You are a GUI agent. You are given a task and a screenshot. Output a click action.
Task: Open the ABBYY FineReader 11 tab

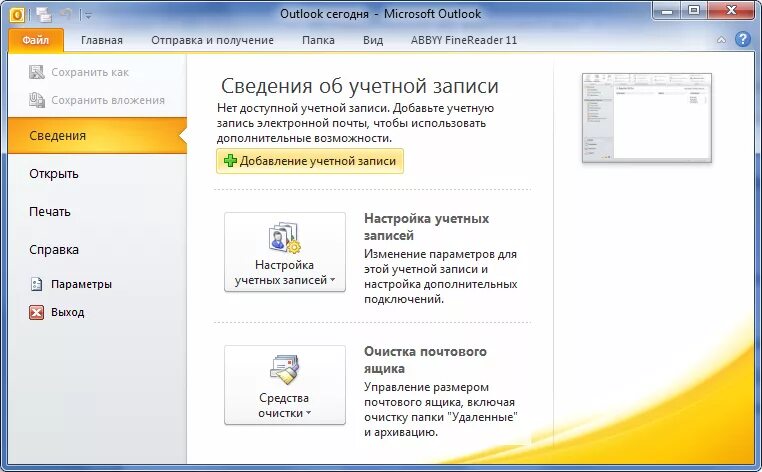464,40
